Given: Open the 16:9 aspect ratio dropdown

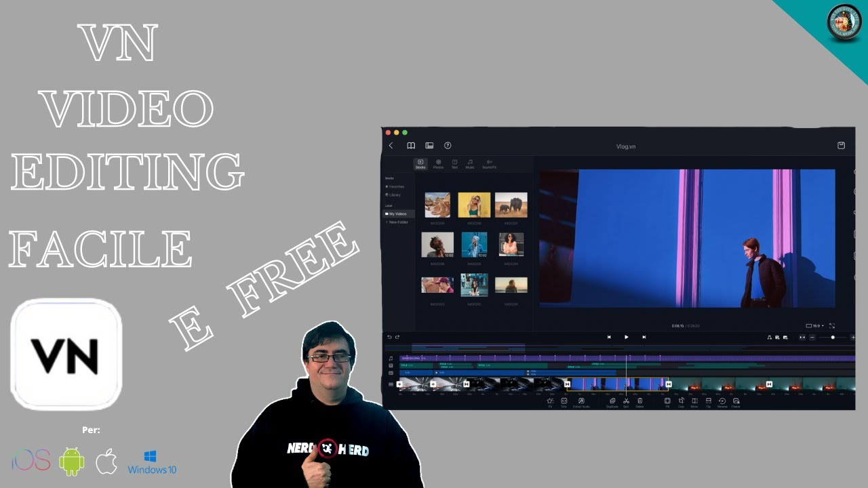Looking at the screenshot, I should click(814, 326).
